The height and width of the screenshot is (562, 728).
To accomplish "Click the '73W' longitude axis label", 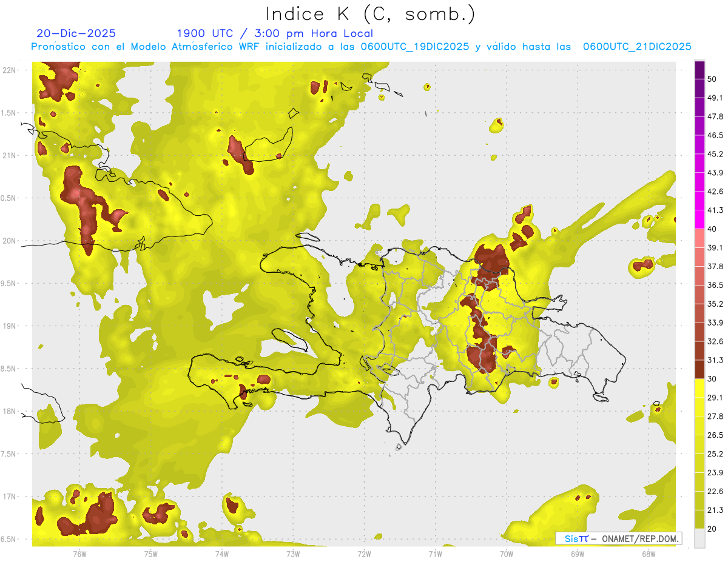I will click(293, 554).
